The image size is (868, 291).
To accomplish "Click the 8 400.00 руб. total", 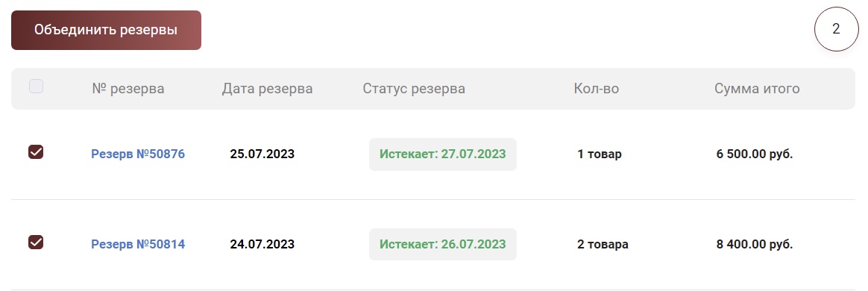I will click(x=755, y=245).
